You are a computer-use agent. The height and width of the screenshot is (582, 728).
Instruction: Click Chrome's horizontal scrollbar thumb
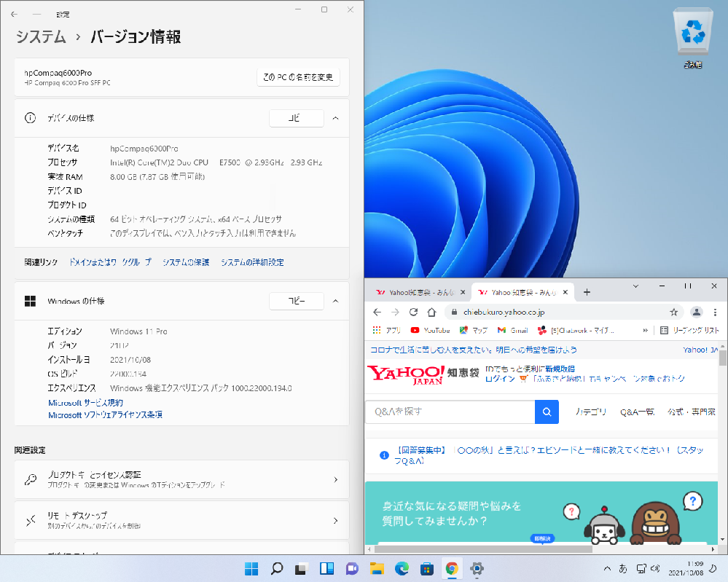tap(483, 549)
